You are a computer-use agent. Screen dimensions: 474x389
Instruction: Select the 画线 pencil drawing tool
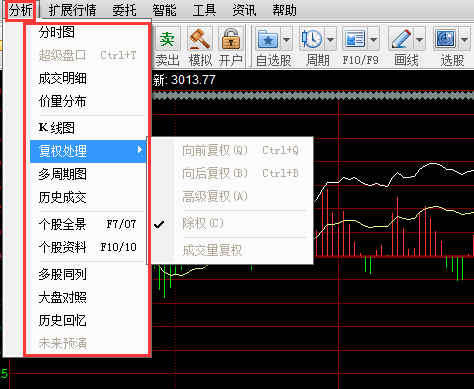click(401, 39)
